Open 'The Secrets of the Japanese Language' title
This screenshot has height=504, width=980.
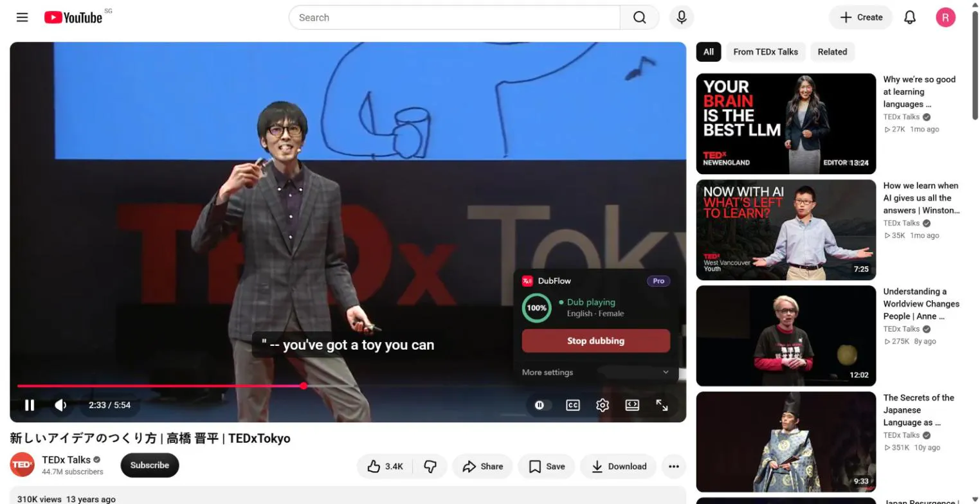tap(918, 410)
